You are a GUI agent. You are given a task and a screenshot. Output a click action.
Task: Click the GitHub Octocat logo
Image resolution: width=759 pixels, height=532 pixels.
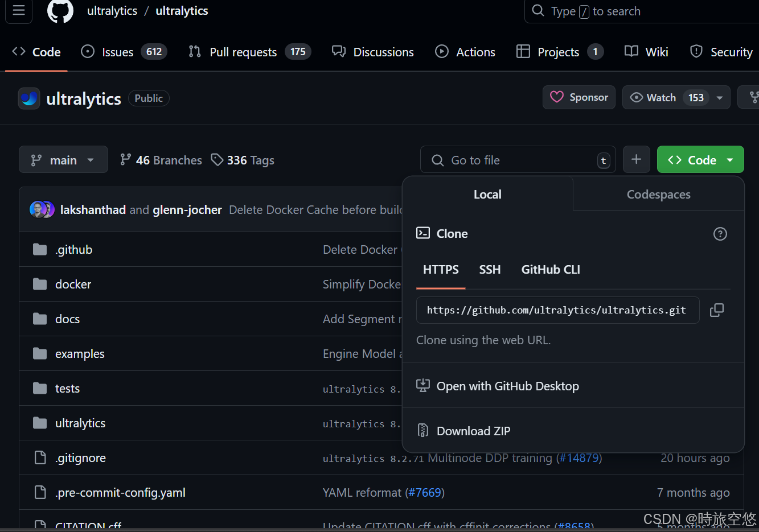point(60,11)
